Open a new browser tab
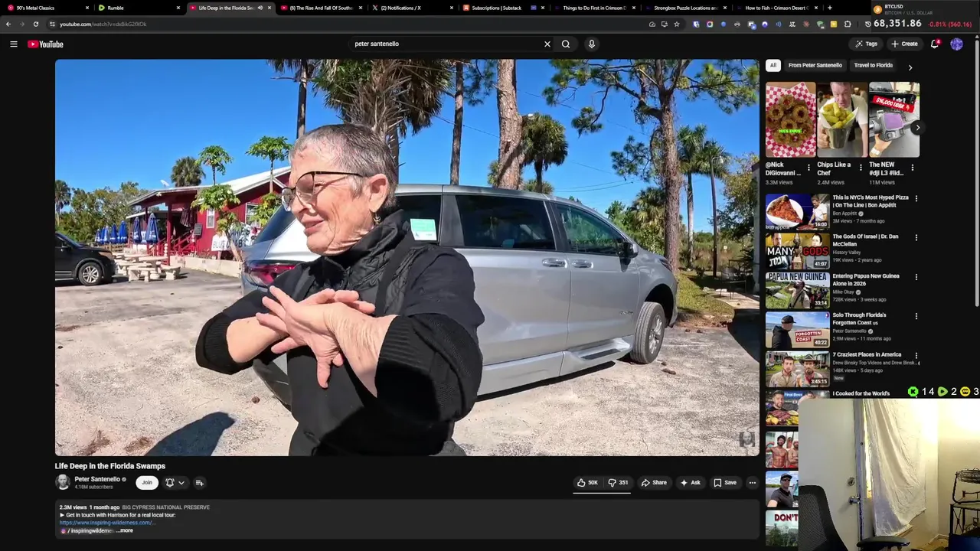The image size is (980, 551). pos(830,8)
